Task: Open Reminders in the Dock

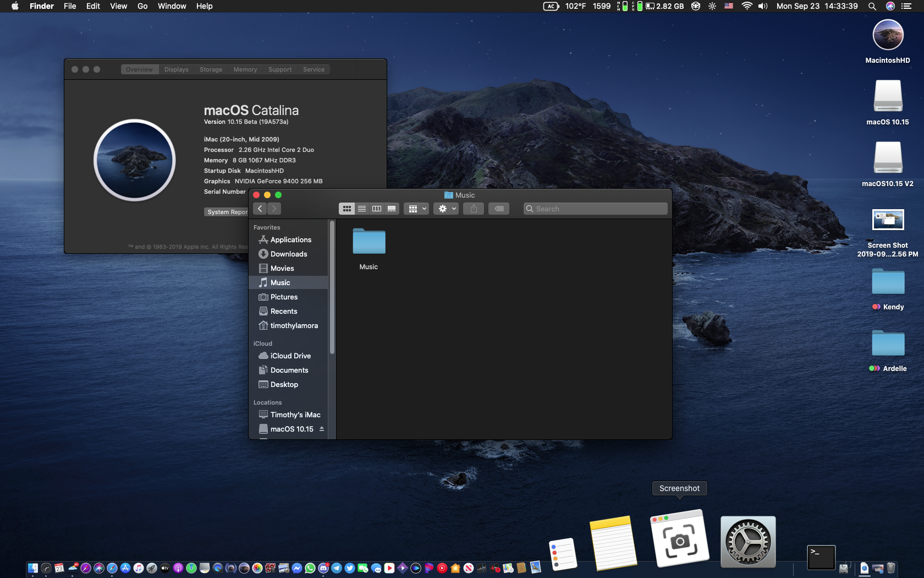Action: coord(563,554)
